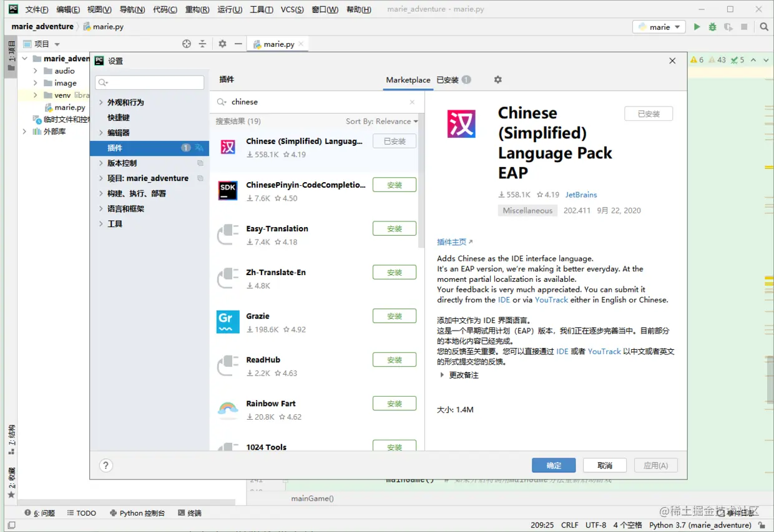Run the marie configuration with green arrow
Image resolution: width=774 pixels, height=532 pixels.
tap(697, 27)
